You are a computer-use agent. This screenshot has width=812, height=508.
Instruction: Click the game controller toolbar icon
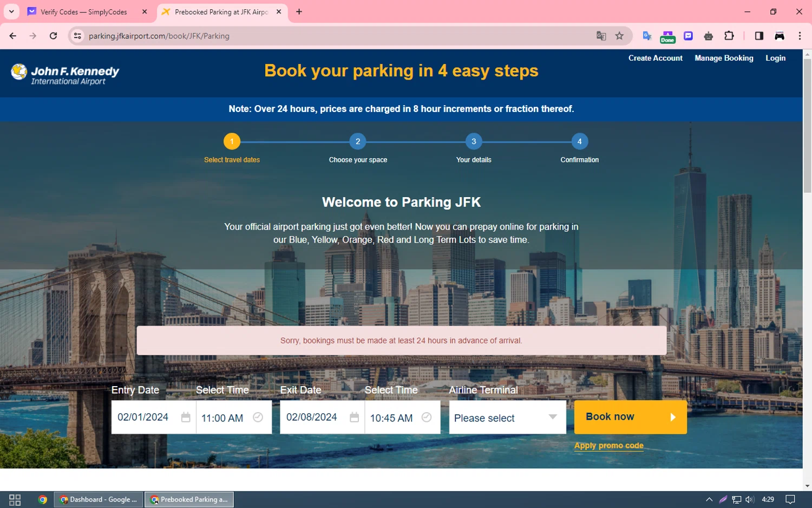click(780, 36)
